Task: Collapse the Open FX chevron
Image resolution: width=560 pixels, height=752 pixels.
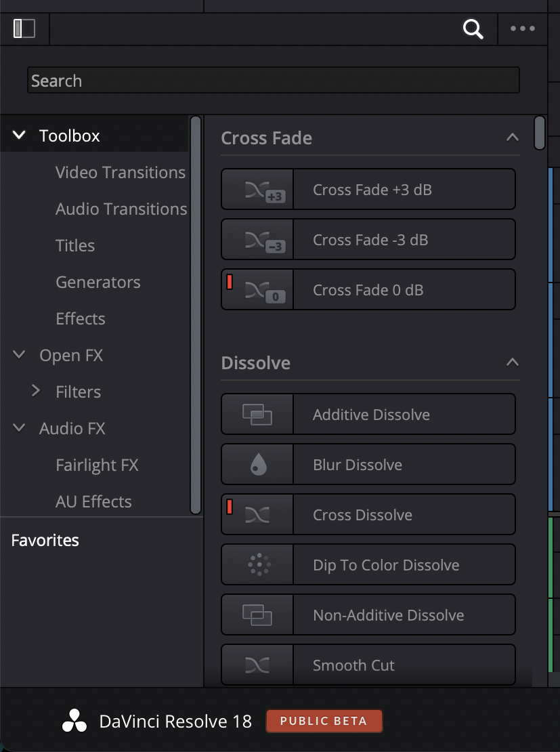Action: point(19,355)
